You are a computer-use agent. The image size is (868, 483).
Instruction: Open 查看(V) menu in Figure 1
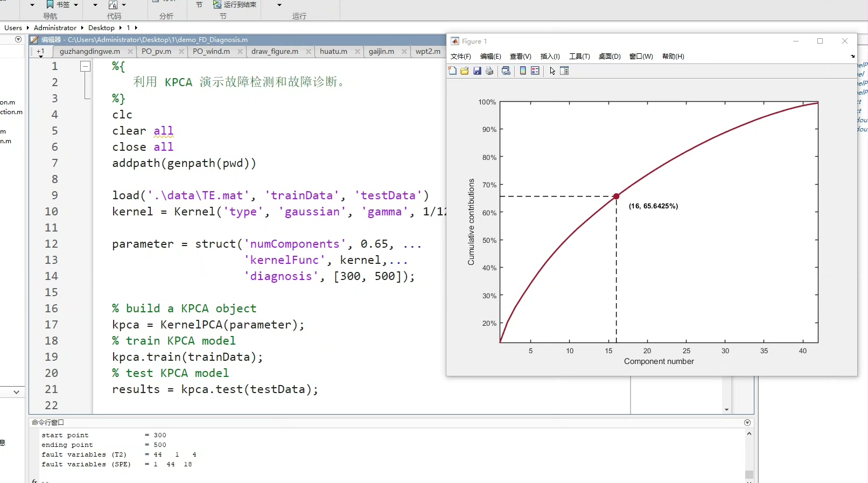pos(521,57)
